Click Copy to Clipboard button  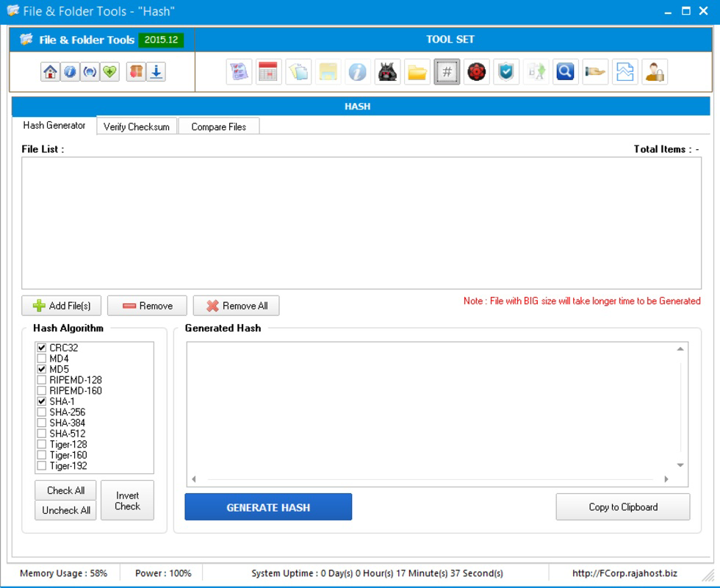pyautogui.click(x=623, y=507)
